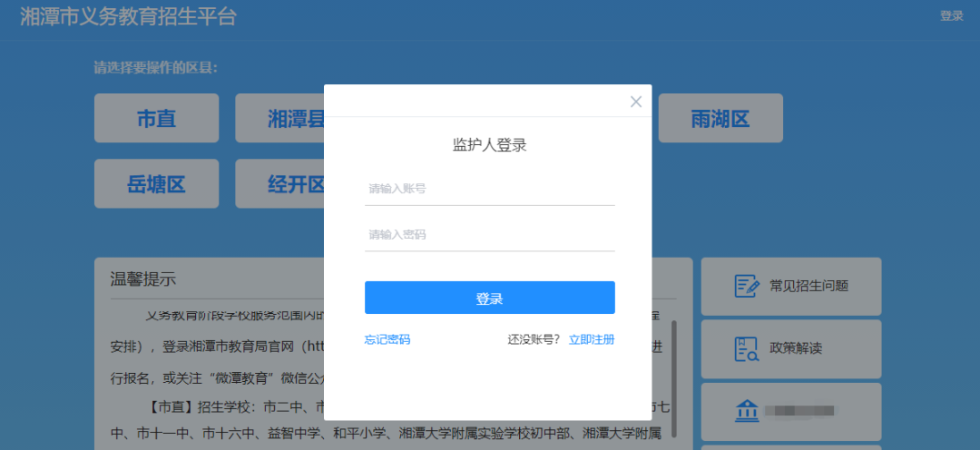The height and width of the screenshot is (450, 980).
Task: Open the 立即注册 registration link
Action: [x=592, y=340]
